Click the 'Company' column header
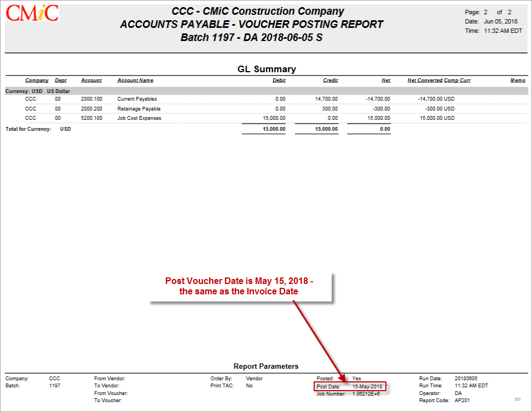 click(37, 80)
